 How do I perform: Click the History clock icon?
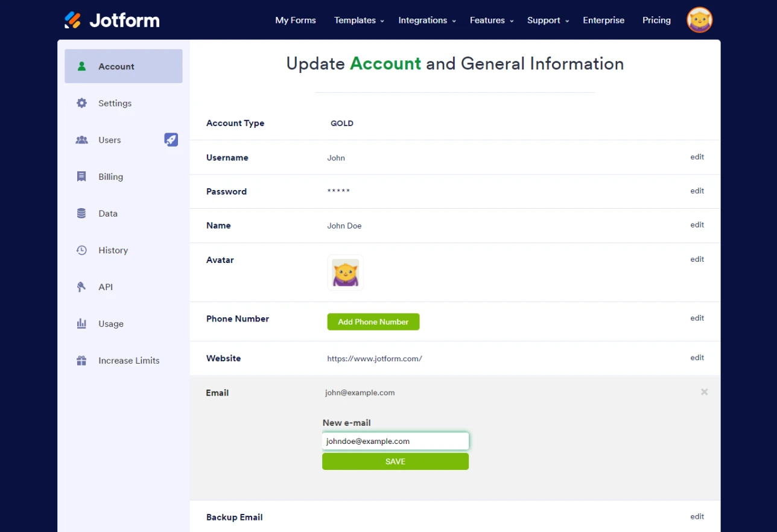point(81,250)
